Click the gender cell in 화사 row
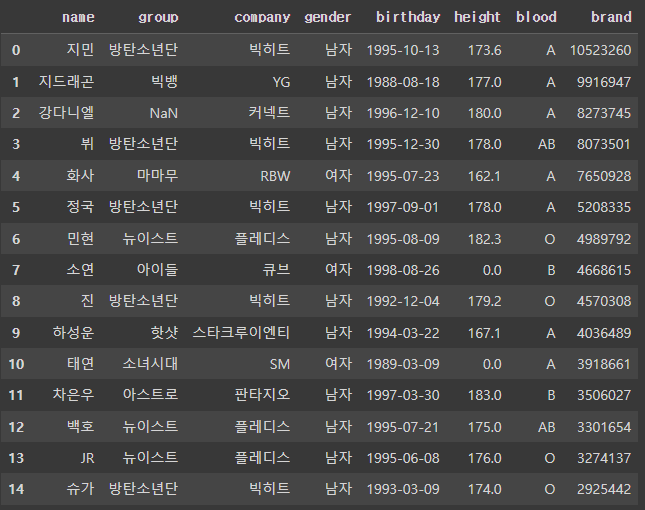Image resolution: width=645 pixels, height=510 pixels. (x=338, y=176)
